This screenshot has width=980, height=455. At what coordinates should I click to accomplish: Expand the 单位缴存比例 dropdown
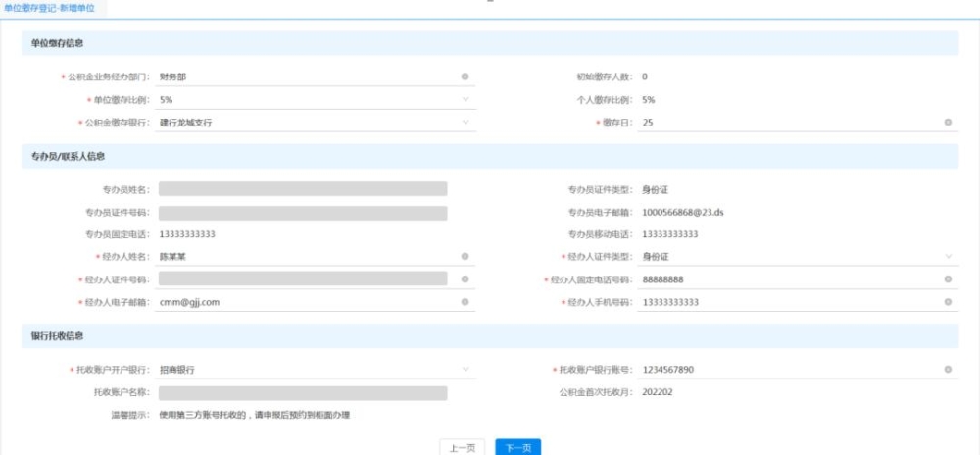[465, 99]
